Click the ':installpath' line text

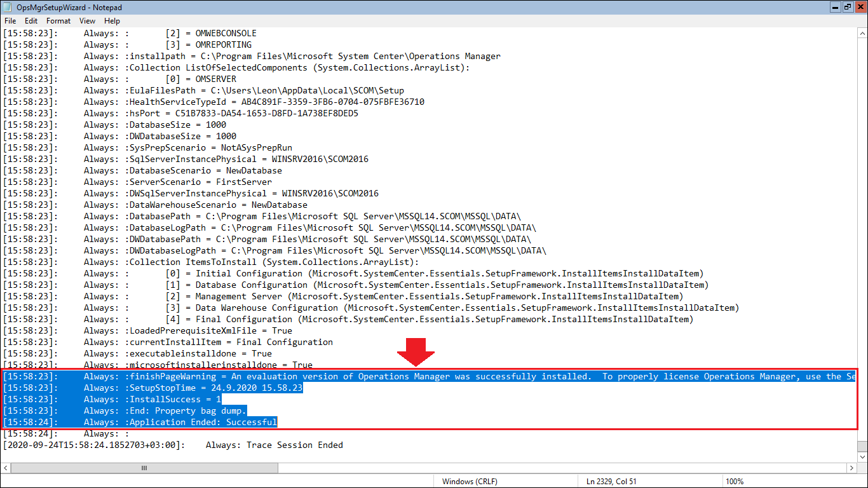pos(252,56)
